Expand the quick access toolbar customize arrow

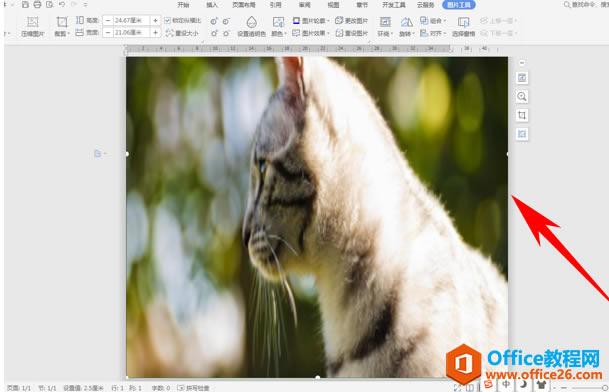85,5
